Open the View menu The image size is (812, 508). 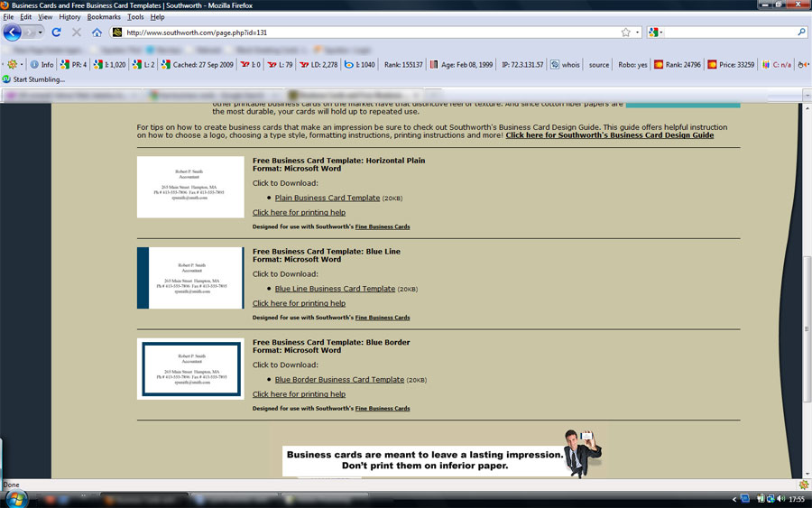[45, 16]
